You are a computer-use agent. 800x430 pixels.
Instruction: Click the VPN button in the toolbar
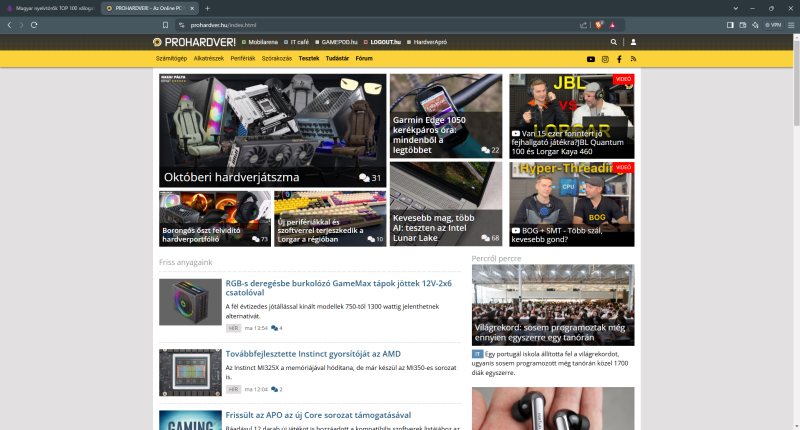(773, 25)
